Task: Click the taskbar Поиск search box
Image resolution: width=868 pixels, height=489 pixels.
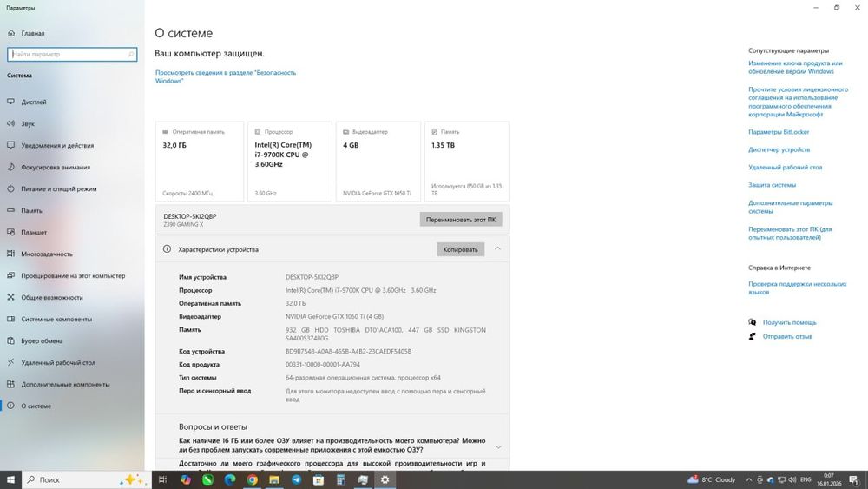Action: point(86,479)
